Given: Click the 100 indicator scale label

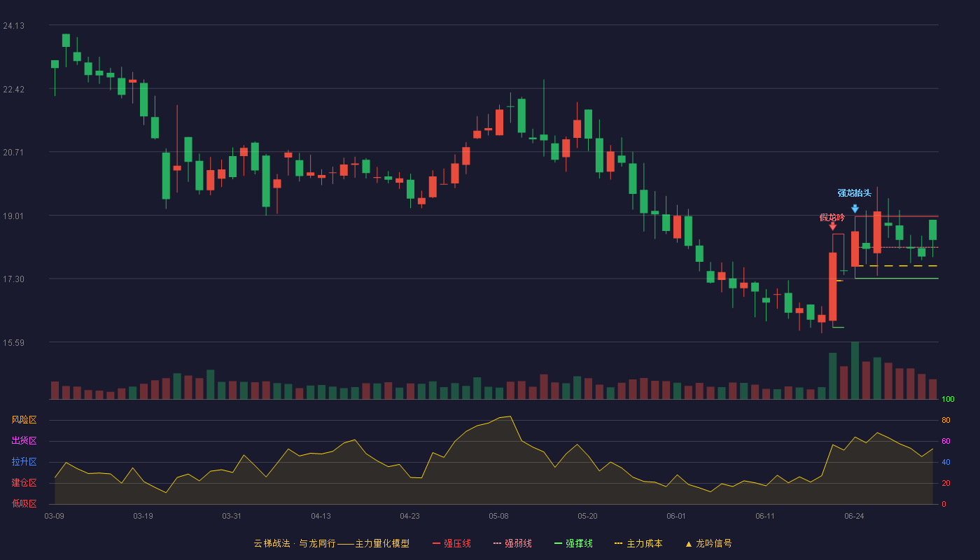Looking at the screenshot, I should point(947,399).
